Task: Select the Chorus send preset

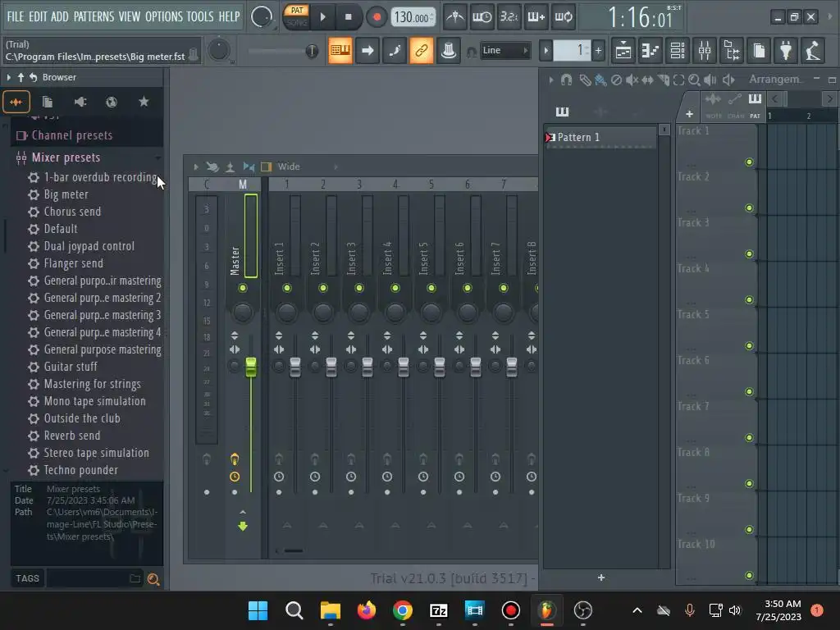Action: (x=72, y=212)
